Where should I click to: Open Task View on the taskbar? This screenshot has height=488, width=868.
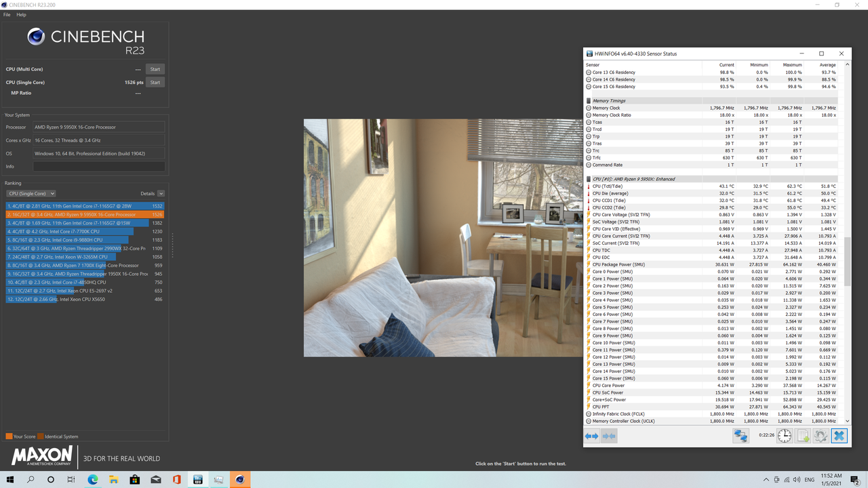tap(71, 480)
